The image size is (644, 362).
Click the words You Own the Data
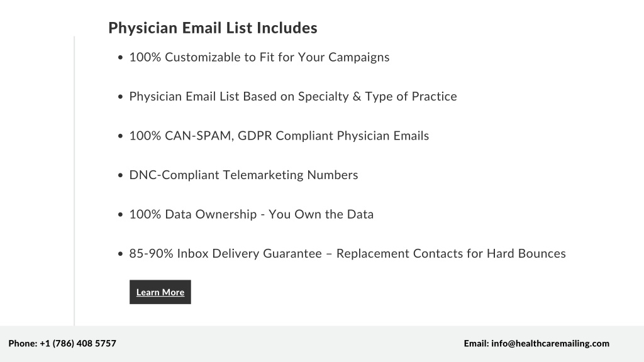(321, 214)
